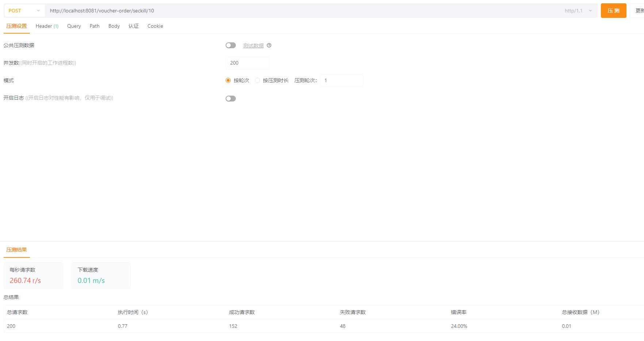Open the Header (1) tab
The height and width of the screenshot is (341, 644).
[x=47, y=26]
